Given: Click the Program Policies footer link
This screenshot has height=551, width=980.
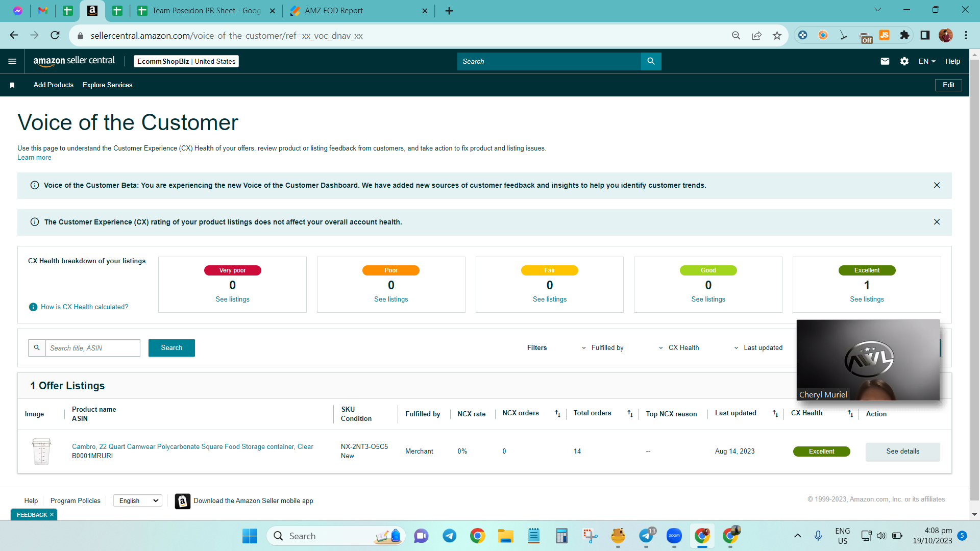Looking at the screenshot, I should coord(76,501).
